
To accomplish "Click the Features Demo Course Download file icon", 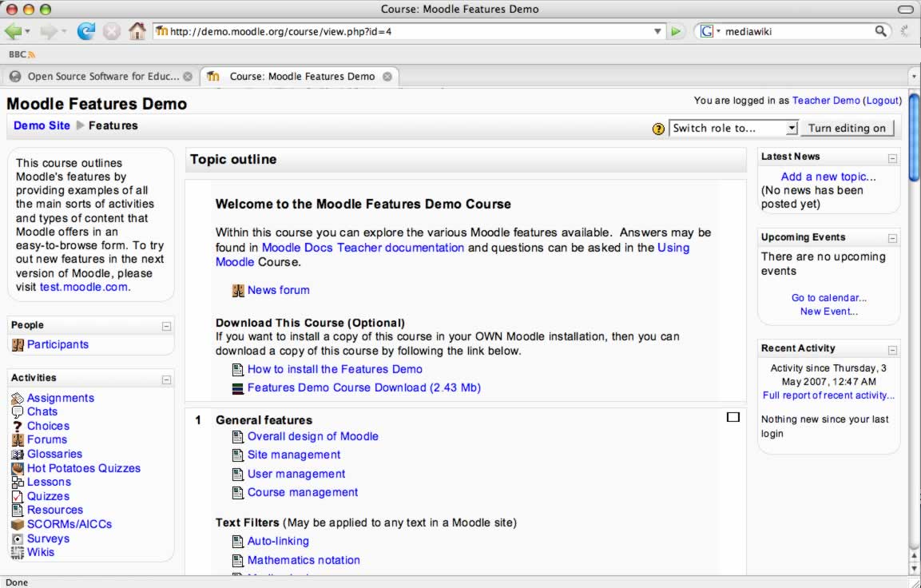I will [238, 388].
